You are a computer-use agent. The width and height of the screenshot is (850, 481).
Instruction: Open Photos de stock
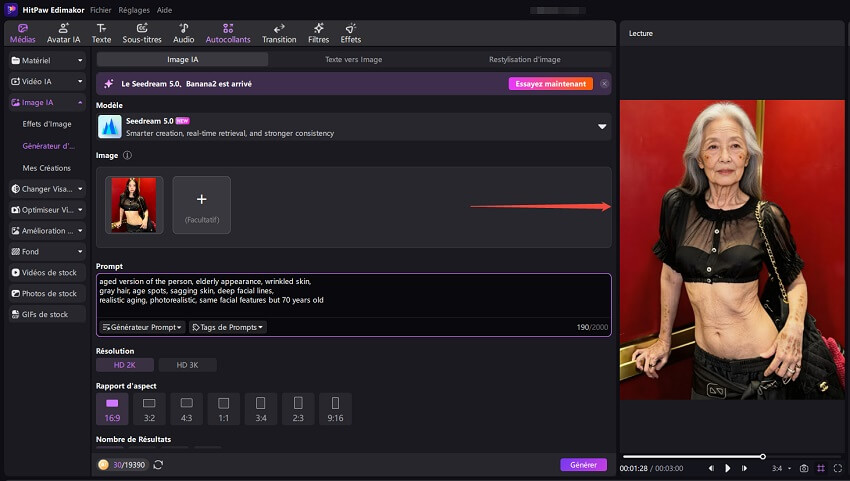pos(47,293)
